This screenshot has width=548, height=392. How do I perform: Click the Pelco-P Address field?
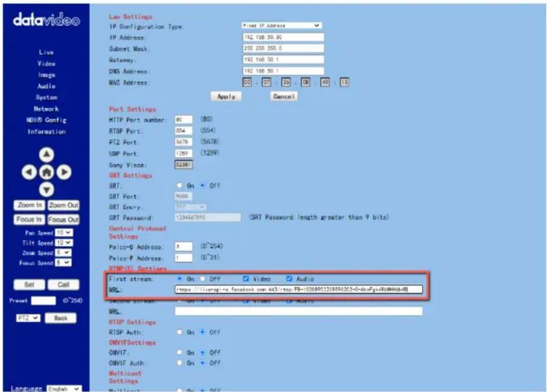point(183,258)
